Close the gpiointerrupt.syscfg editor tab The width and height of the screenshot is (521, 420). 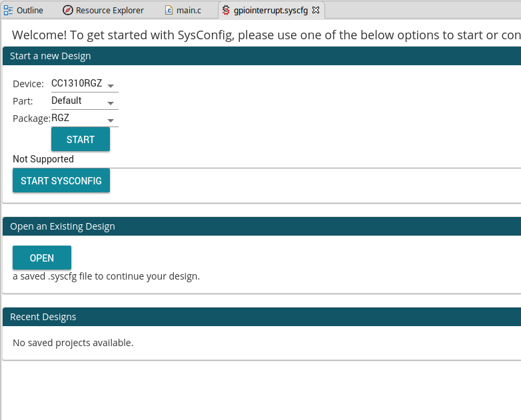(316, 10)
